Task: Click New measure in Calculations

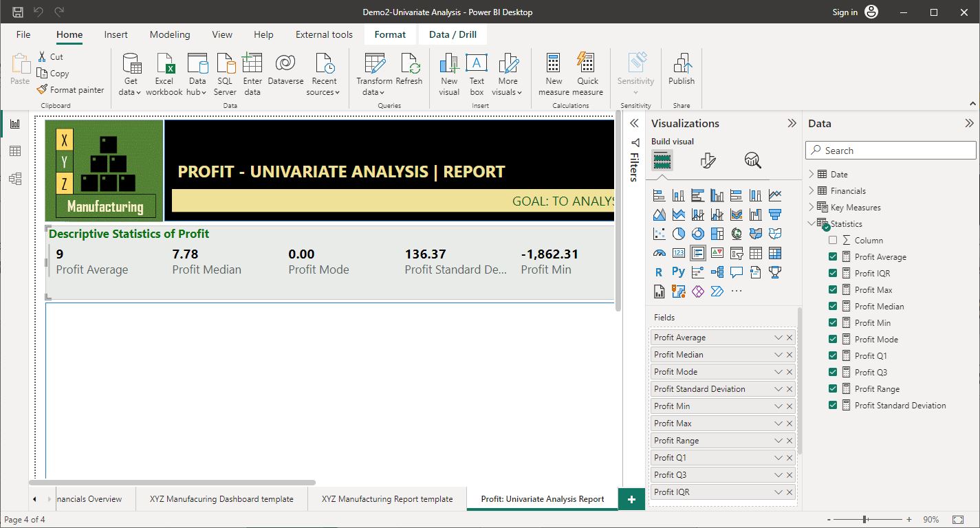Action: point(554,74)
